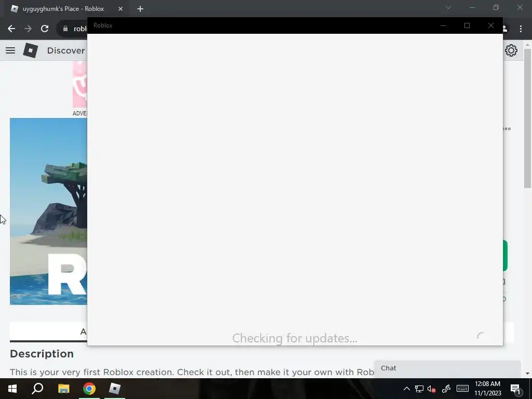Switch to Roblox app in taskbar

pyautogui.click(x=115, y=389)
